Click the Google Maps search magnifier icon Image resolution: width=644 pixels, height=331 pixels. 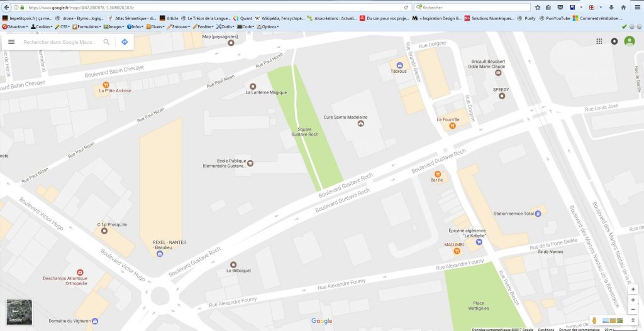coord(106,42)
